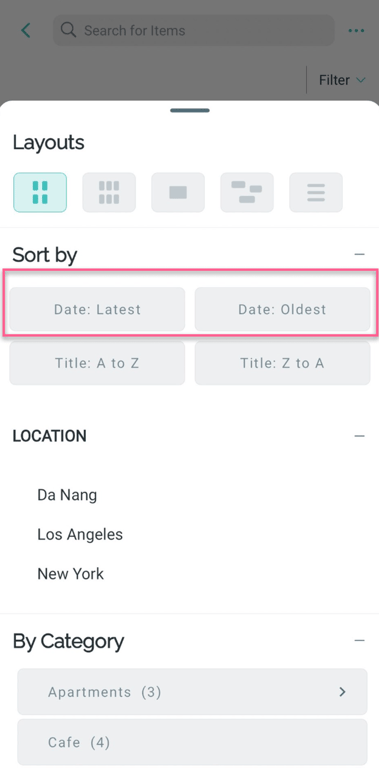Image resolution: width=379 pixels, height=768 pixels.
Task: Switch to the list layout icon
Action: click(x=316, y=192)
